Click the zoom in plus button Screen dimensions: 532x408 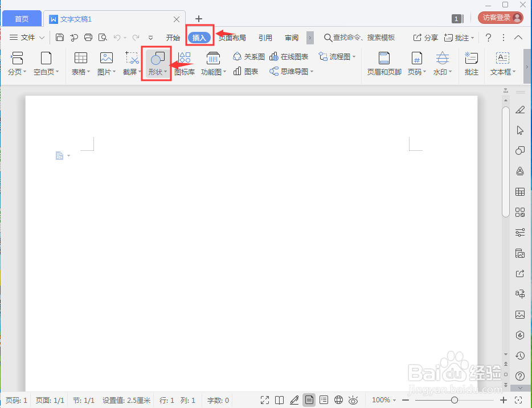click(504, 400)
